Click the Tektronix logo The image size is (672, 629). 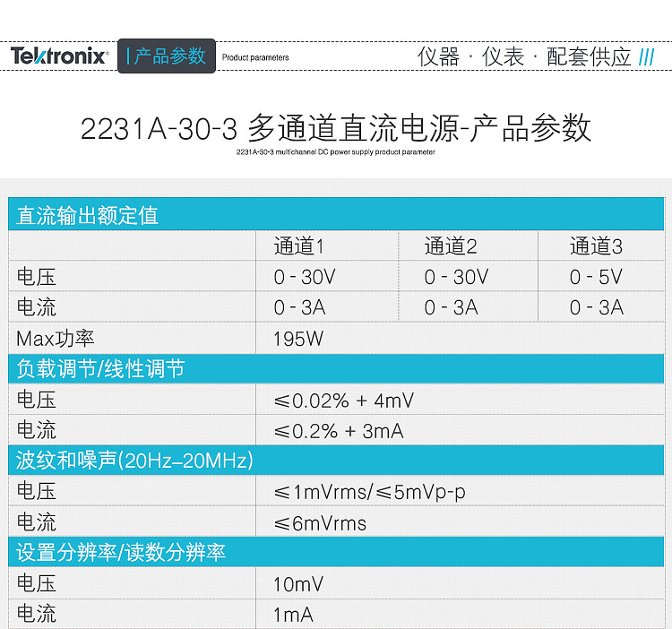(59, 56)
